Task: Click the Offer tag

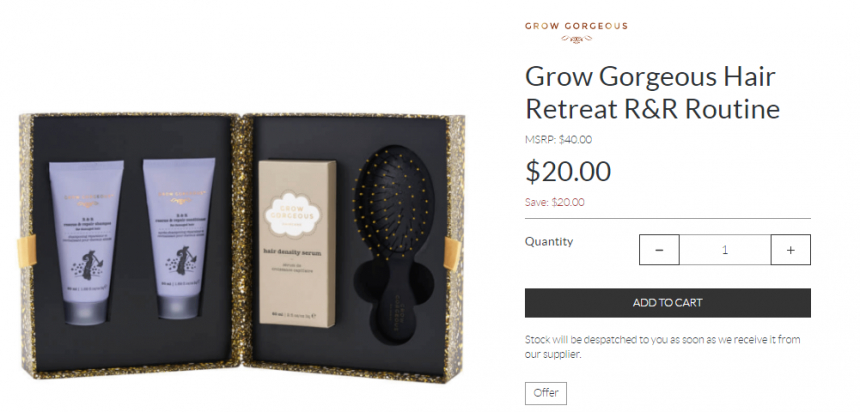Action: coord(546,393)
